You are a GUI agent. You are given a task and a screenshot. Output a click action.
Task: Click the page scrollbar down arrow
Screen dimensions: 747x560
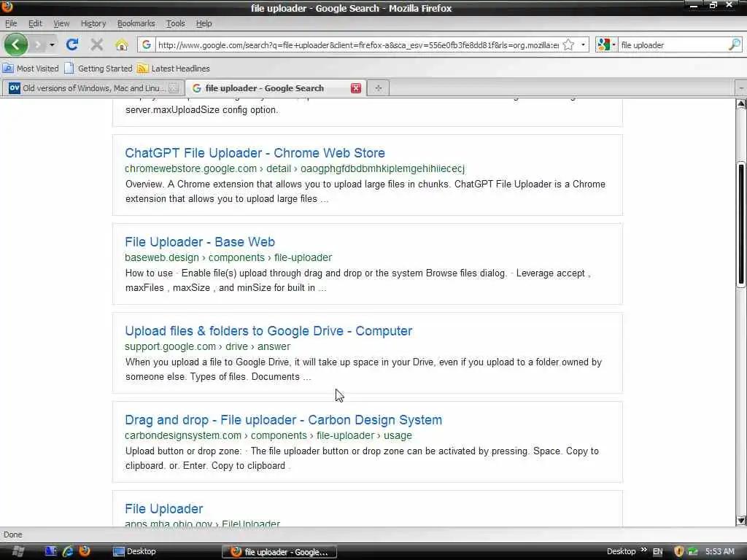pos(741,521)
